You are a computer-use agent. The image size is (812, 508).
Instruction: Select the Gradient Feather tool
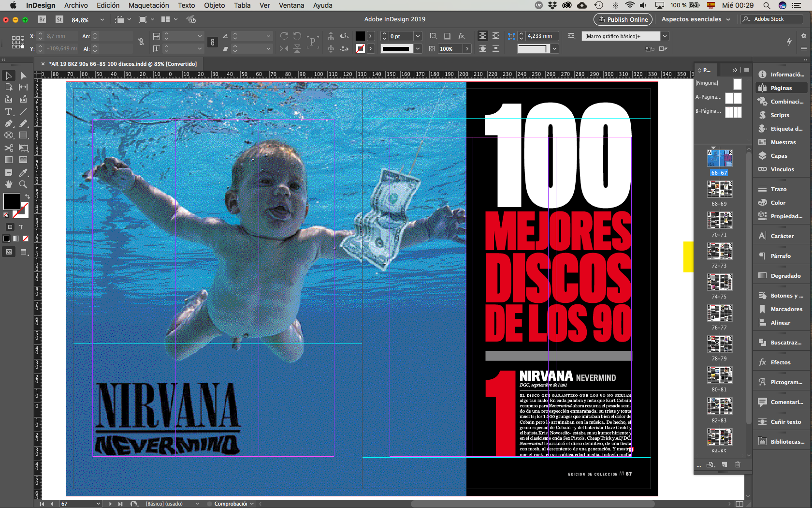pyautogui.click(x=23, y=160)
